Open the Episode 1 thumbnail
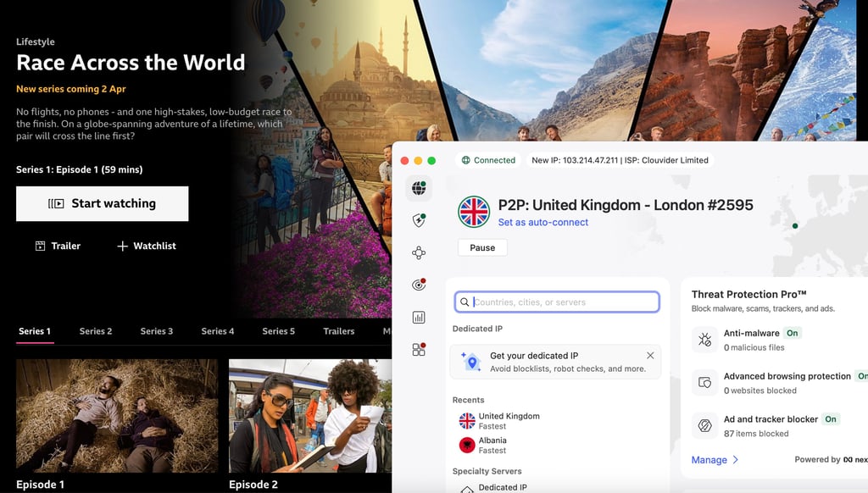The width and height of the screenshot is (868, 493). [117, 416]
